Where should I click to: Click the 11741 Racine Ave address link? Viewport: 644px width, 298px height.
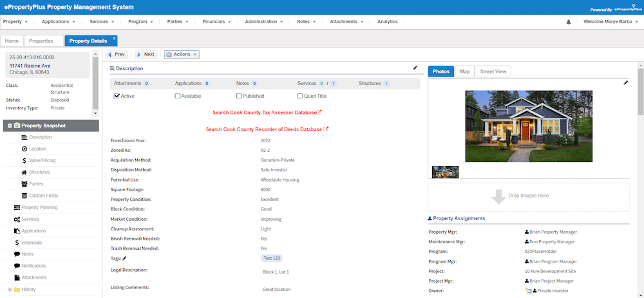click(x=30, y=66)
